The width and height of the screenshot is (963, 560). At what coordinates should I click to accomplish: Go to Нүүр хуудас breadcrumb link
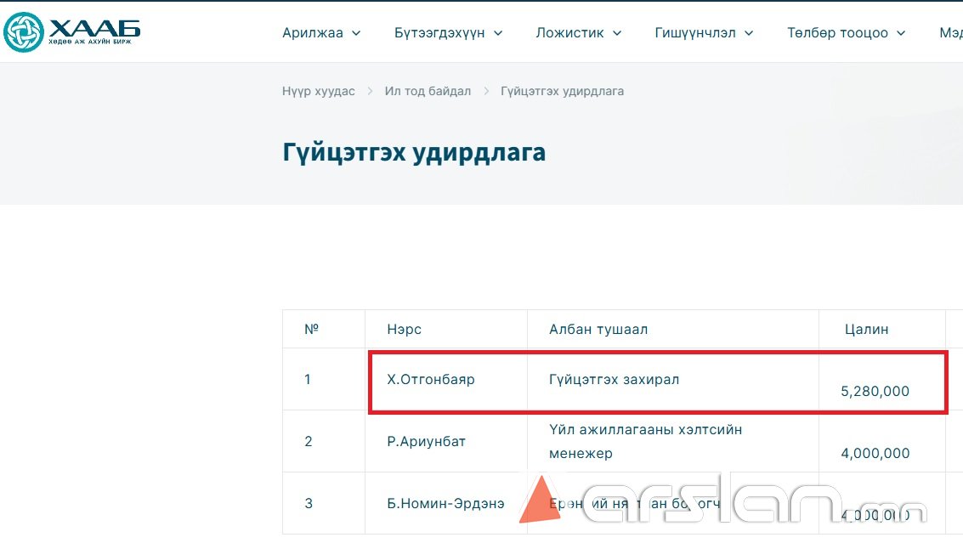319,91
